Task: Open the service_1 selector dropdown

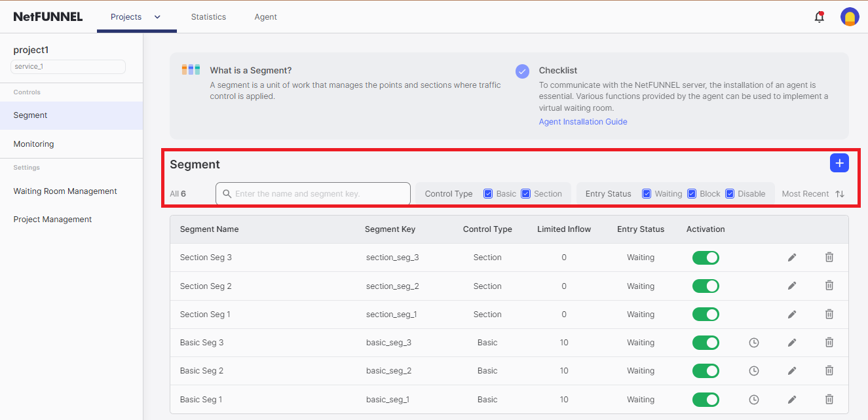Action: [x=68, y=67]
